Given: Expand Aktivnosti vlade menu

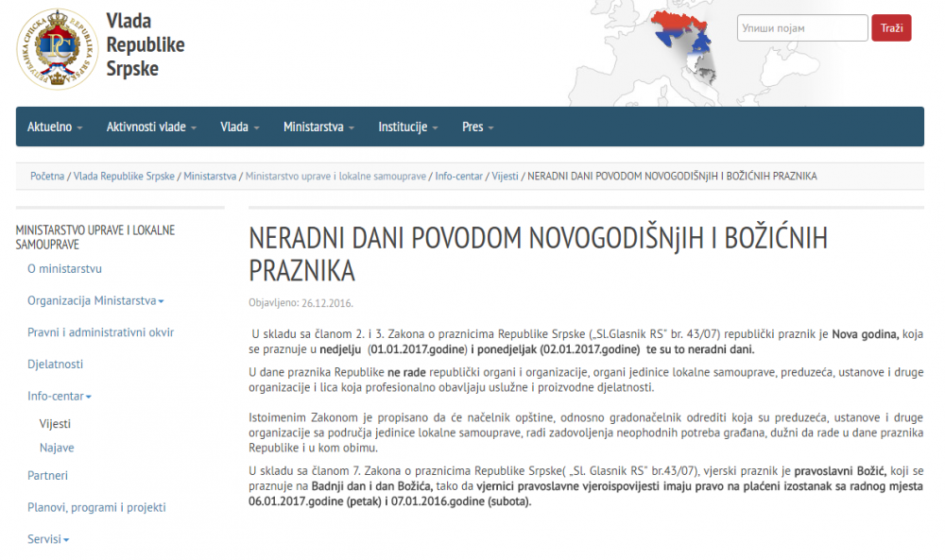Looking at the screenshot, I should (x=151, y=127).
